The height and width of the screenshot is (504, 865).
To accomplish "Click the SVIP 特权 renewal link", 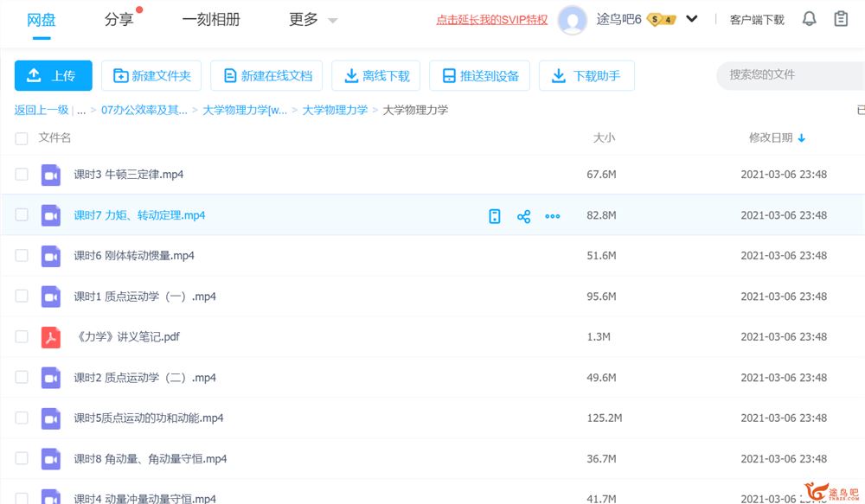I will (x=491, y=20).
